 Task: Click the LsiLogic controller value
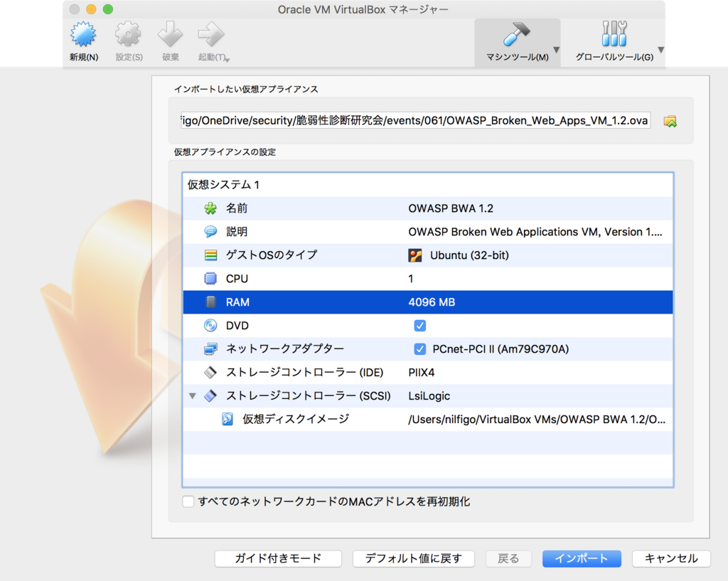[x=429, y=396]
